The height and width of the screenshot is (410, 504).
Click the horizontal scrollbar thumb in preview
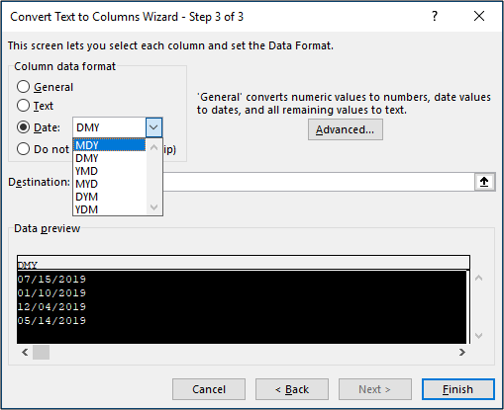click(41, 352)
